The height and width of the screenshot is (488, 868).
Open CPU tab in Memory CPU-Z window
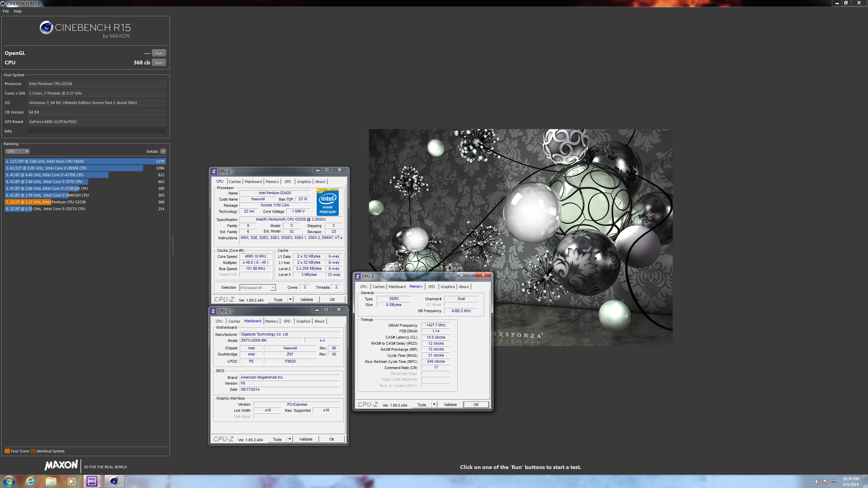(x=363, y=287)
